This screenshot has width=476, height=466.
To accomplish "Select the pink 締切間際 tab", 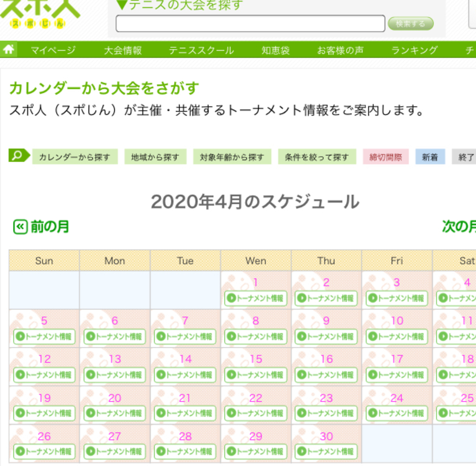I will click(386, 157).
